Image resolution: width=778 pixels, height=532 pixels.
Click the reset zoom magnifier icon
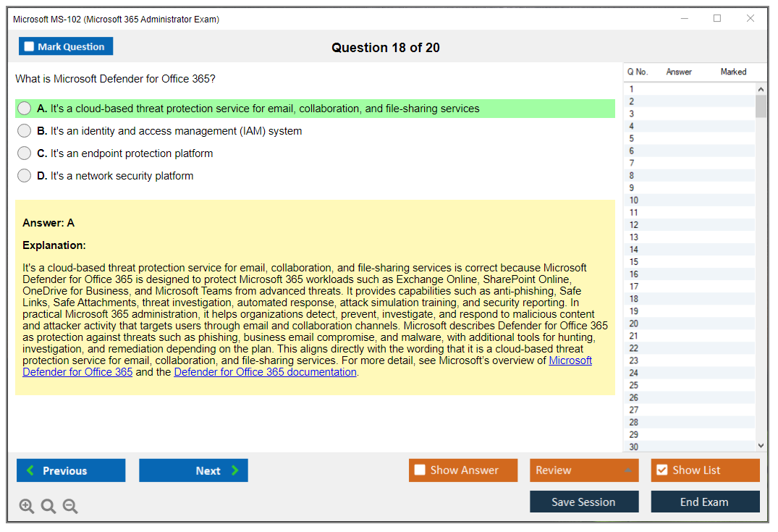pos(48,506)
